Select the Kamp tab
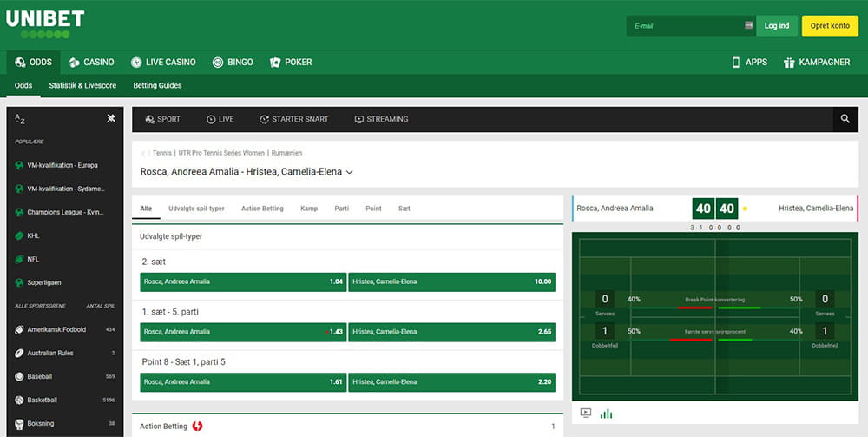 click(309, 209)
